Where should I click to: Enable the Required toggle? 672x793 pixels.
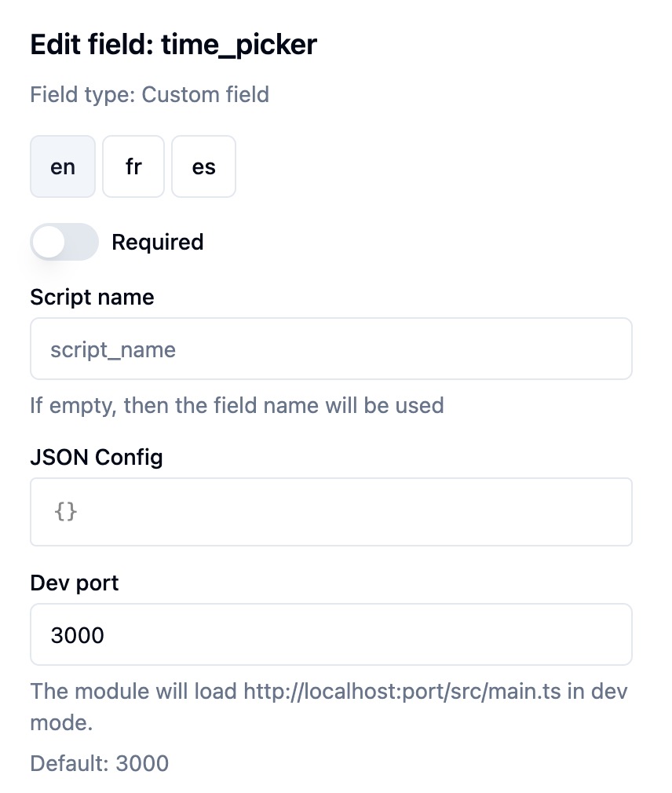[x=64, y=242]
